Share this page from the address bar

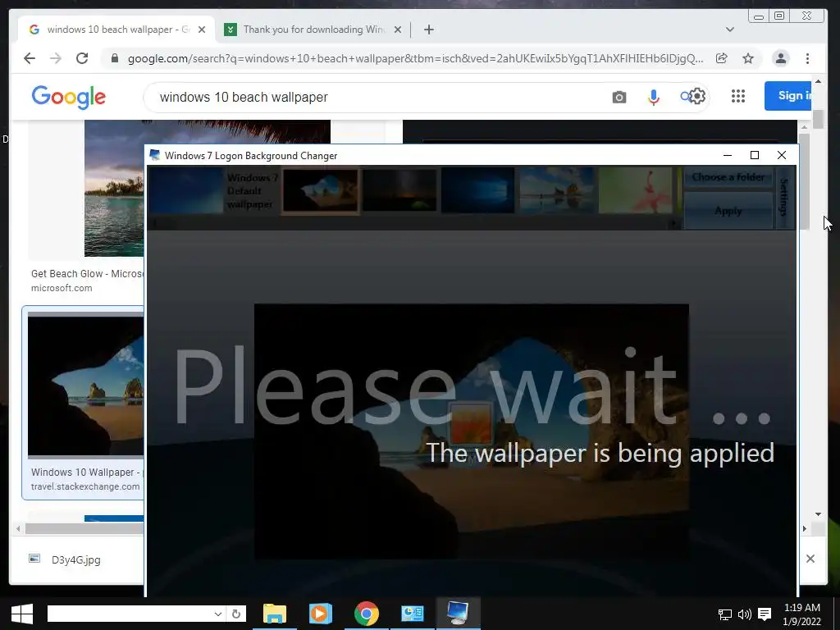pos(722,58)
